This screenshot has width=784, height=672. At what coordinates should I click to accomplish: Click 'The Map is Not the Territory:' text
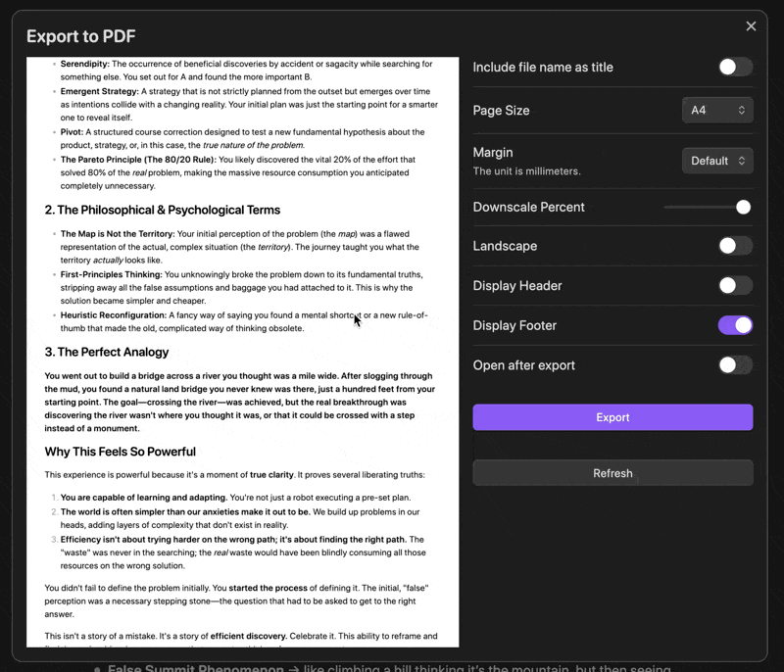(x=118, y=234)
